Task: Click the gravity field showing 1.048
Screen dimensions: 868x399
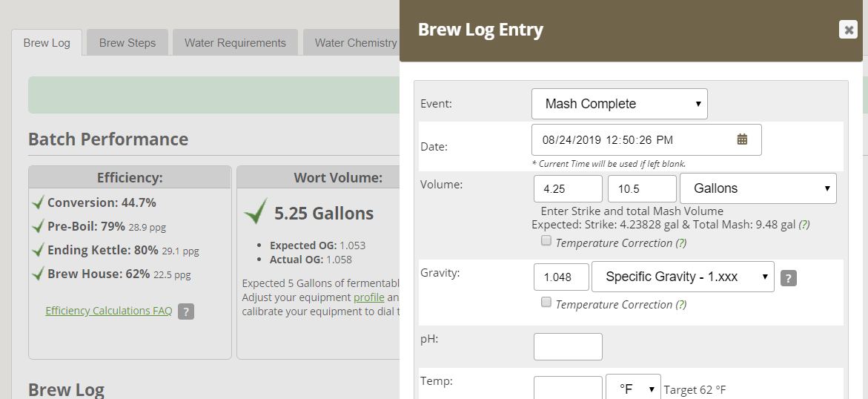Action: coord(561,277)
